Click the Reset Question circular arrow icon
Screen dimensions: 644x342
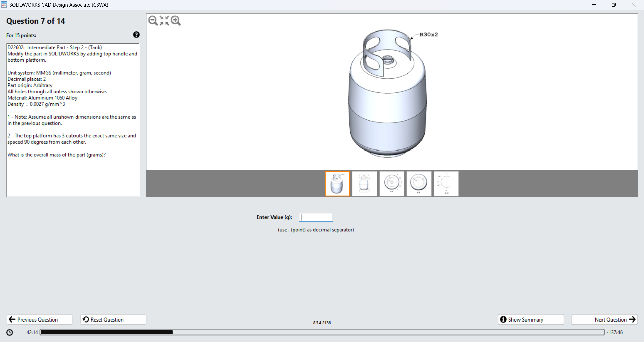(85, 319)
